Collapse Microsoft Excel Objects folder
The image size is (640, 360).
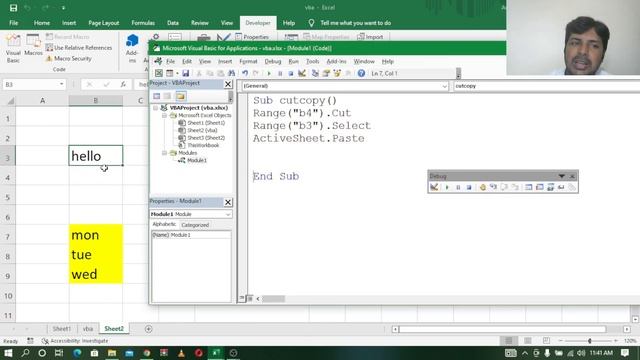[x=164, y=116]
